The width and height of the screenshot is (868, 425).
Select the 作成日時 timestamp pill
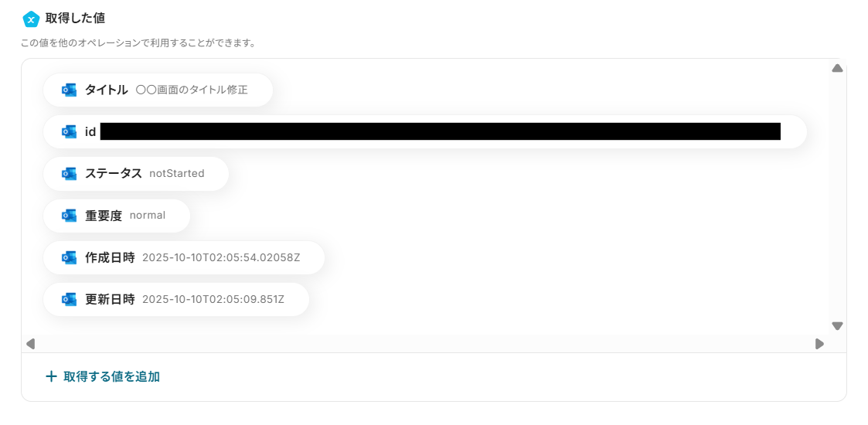click(184, 257)
